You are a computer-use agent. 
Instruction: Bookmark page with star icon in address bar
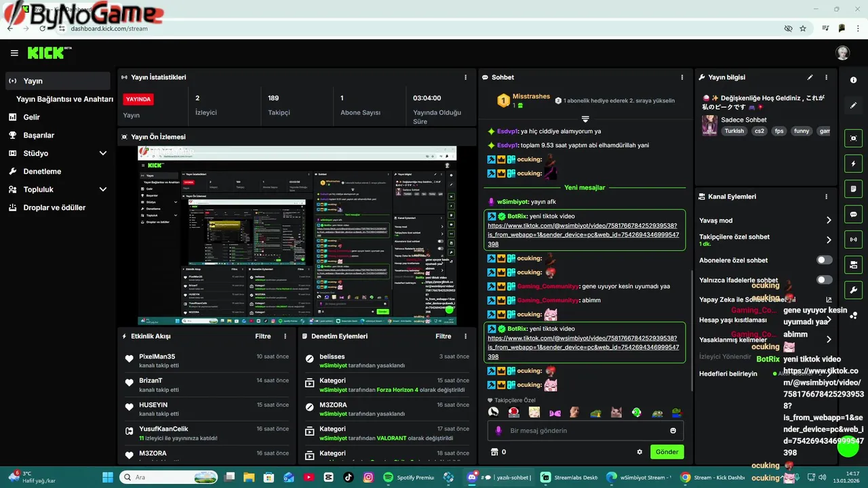coord(803,28)
